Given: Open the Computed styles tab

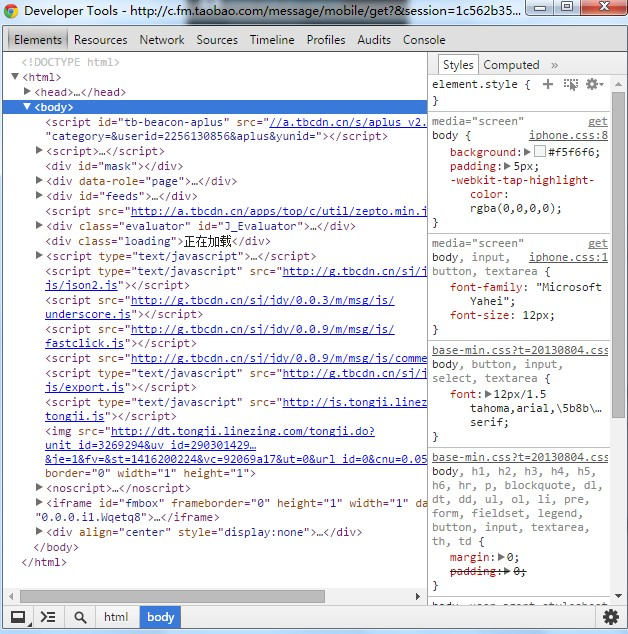Looking at the screenshot, I should pos(510,65).
